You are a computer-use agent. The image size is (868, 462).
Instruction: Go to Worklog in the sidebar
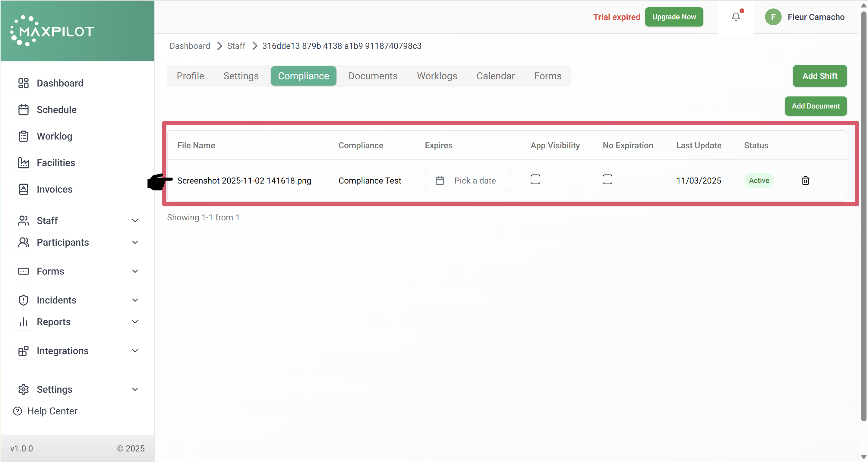[x=54, y=137]
